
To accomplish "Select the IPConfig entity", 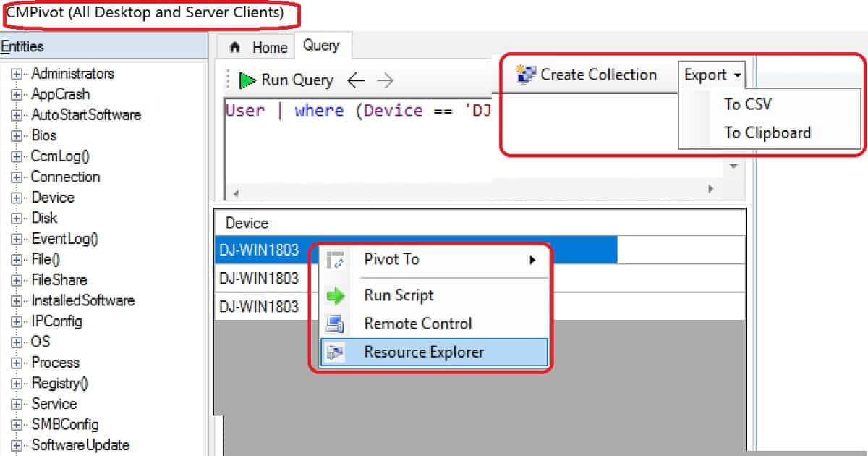I will pyautogui.click(x=56, y=321).
